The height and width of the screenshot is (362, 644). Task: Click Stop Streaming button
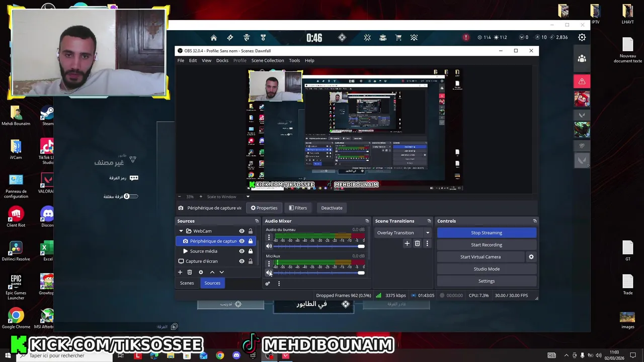[x=487, y=233]
